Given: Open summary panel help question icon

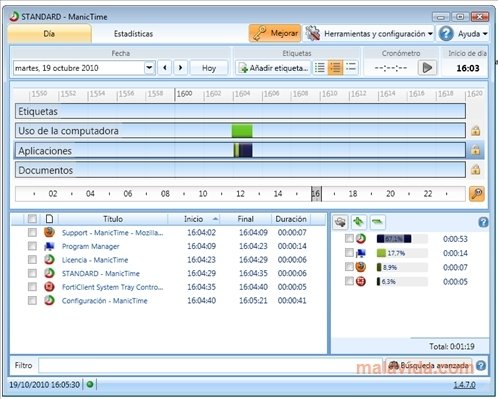Looking at the screenshot, I should pyautogui.click(x=483, y=222).
